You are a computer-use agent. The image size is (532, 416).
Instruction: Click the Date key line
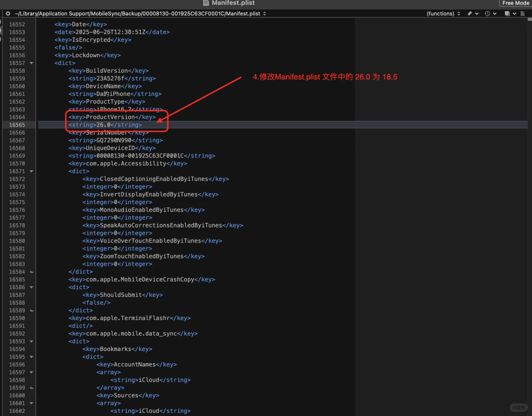pyautogui.click(x=81, y=24)
